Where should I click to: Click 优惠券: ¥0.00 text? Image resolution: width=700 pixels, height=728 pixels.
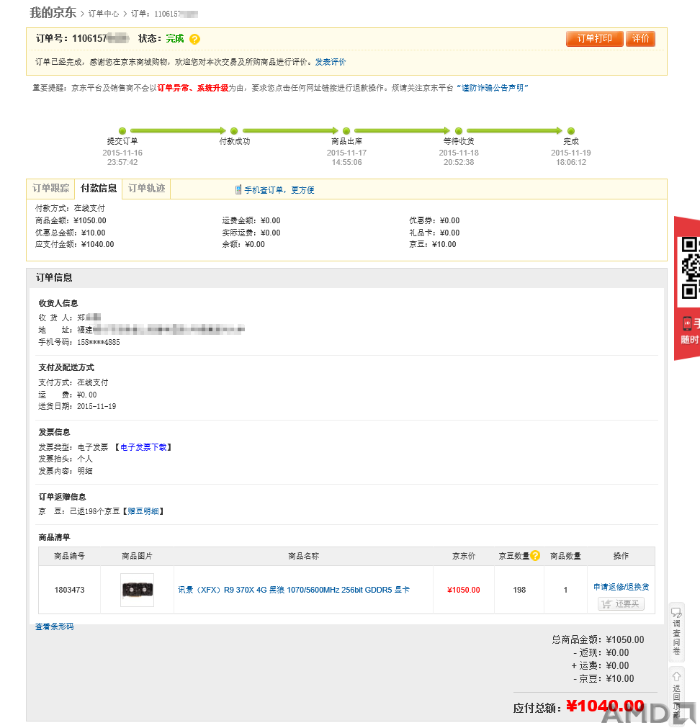click(434, 220)
